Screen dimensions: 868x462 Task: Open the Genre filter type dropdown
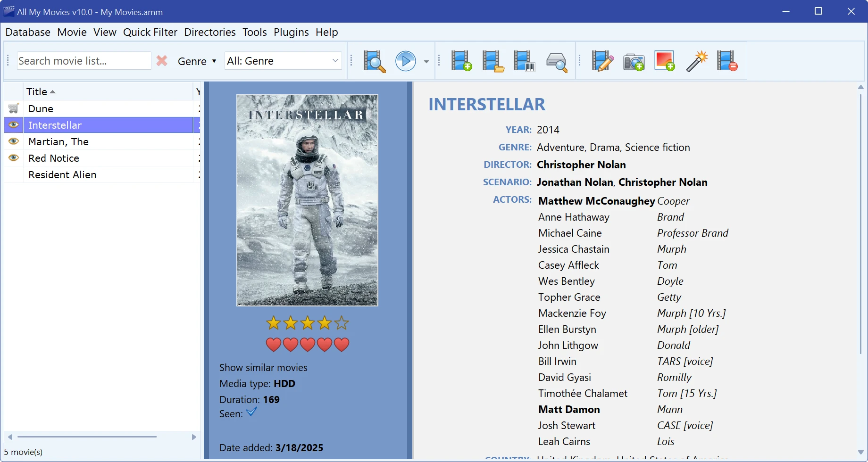pyautogui.click(x=197, y=61)
